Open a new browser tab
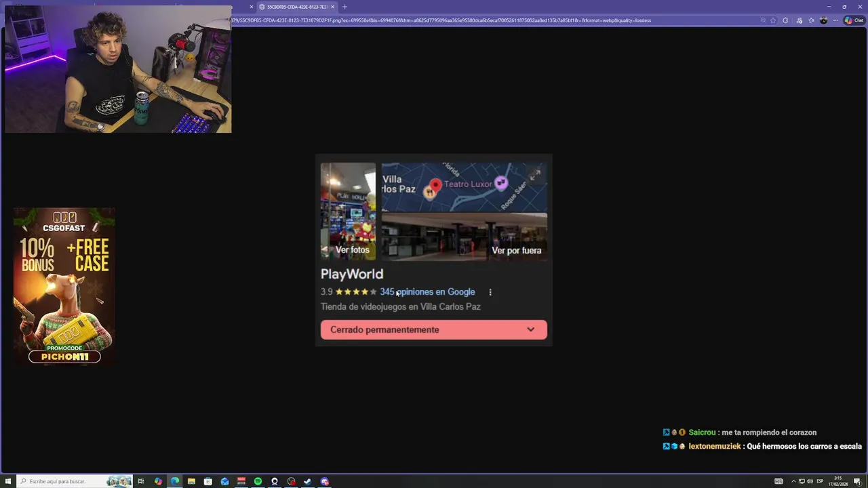The width and height of the screenshot is (868, 488). pyautogui.click(x=344, y=7)
